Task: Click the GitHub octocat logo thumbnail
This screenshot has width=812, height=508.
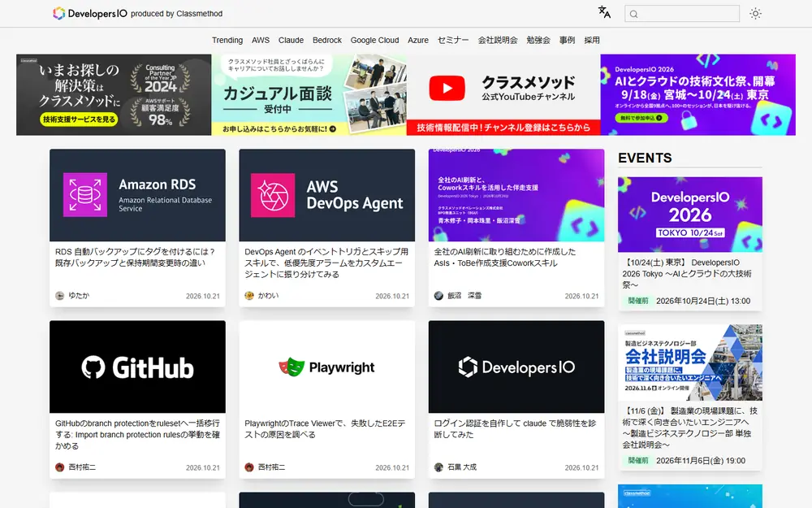Action: tap(138, 367)
